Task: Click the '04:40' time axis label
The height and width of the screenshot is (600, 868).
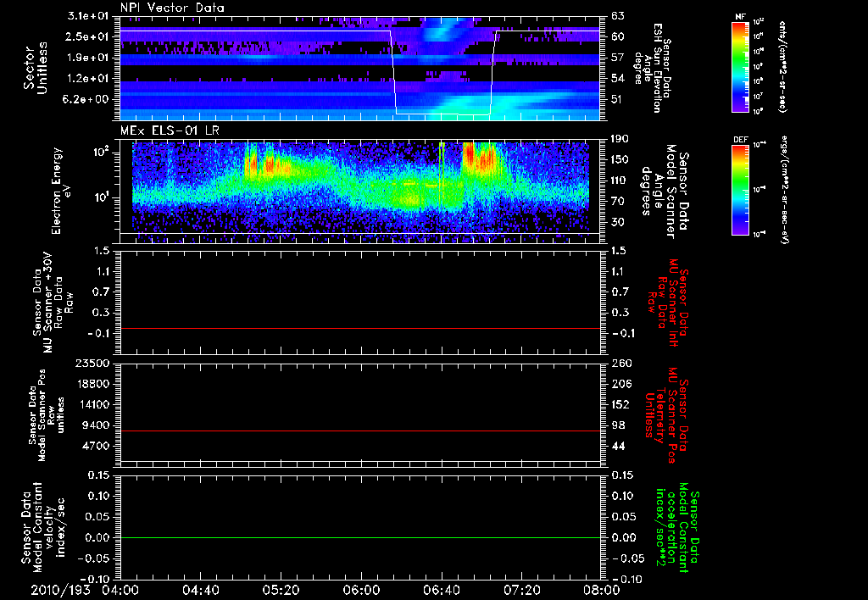Action: coord(200,590)
